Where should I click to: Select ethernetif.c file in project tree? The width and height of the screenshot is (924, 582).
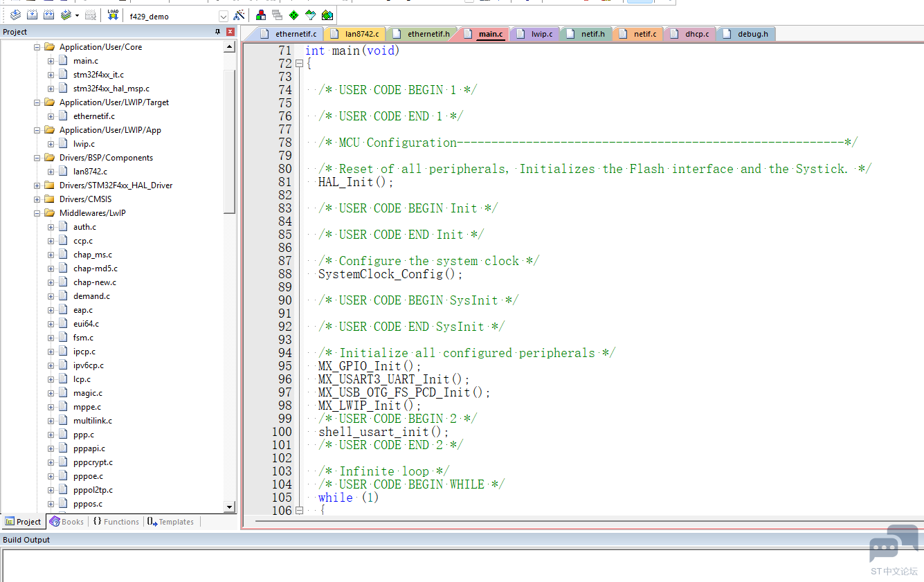[94, 116]
